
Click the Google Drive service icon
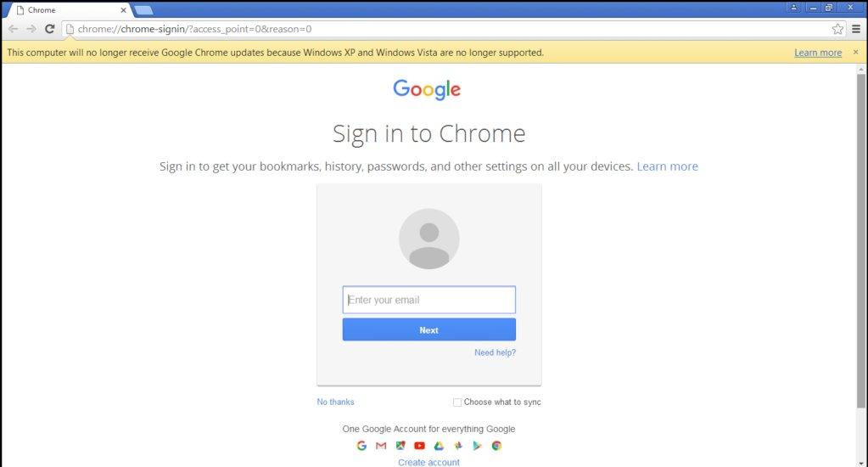pos(439,446)
